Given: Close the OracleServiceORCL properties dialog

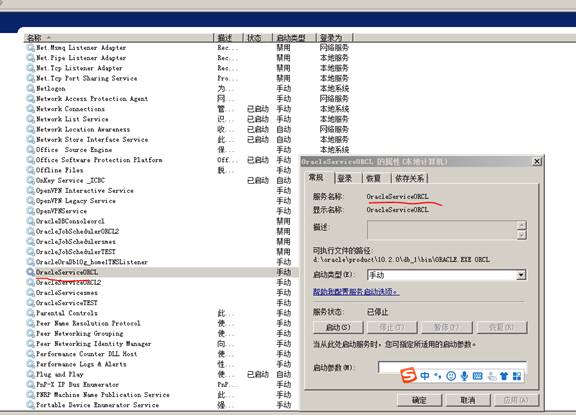Looking at the screenshot, I should pyautogui.click(x=537, y=161).
